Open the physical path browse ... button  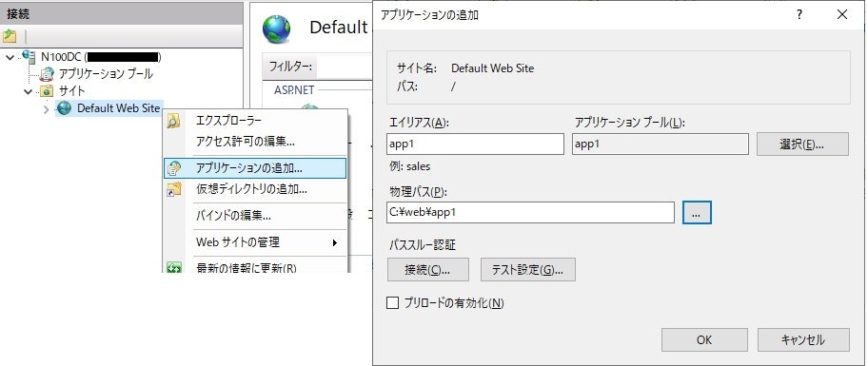(697, 213)
